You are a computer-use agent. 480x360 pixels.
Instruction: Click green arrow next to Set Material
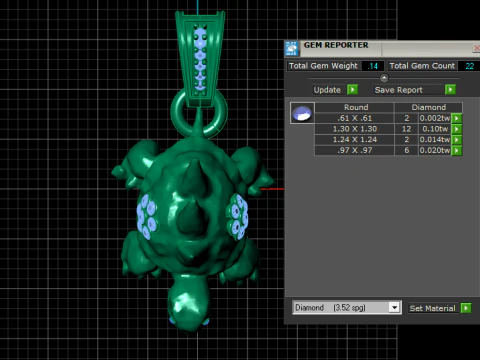click(466, 308)
